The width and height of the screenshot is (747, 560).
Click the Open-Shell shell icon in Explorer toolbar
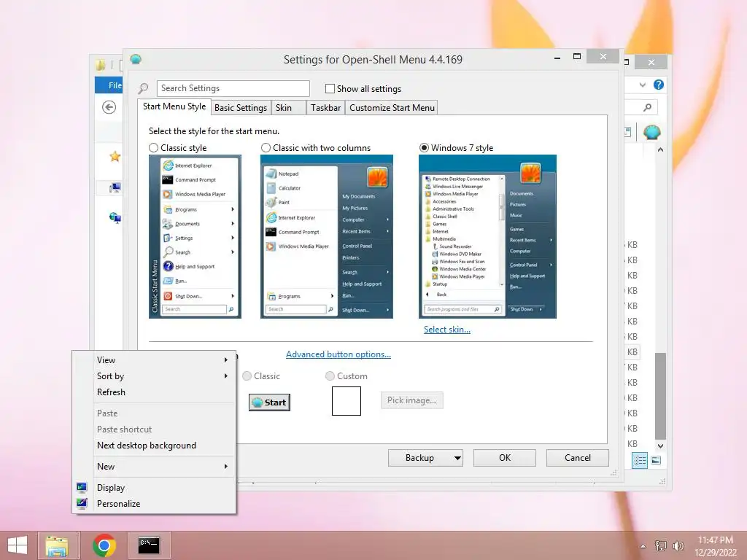651,132
